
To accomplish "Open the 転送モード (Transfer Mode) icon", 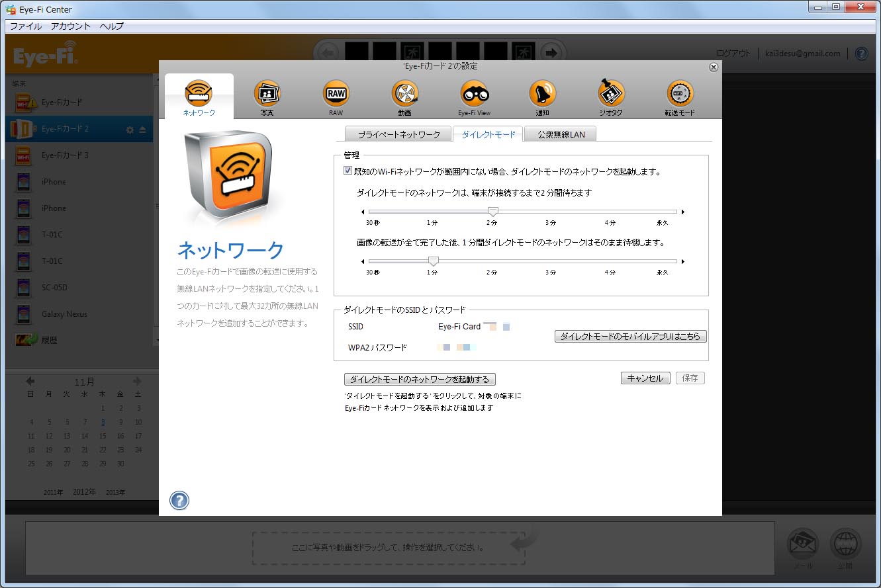I will pyautogui.click(x=680, y=93).
